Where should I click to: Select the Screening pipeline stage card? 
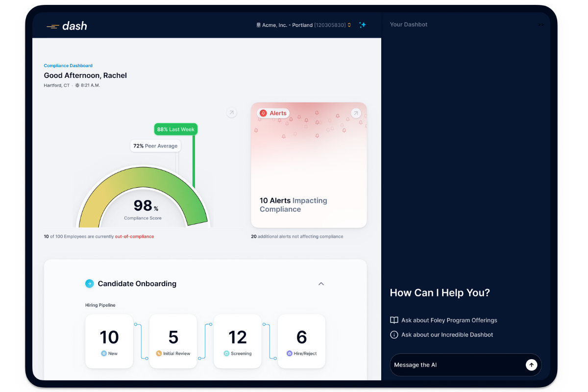tap(238, 342)
